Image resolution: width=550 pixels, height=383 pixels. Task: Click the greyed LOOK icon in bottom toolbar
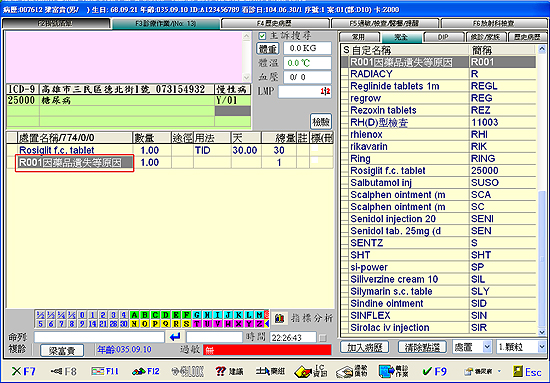point(187,371)
